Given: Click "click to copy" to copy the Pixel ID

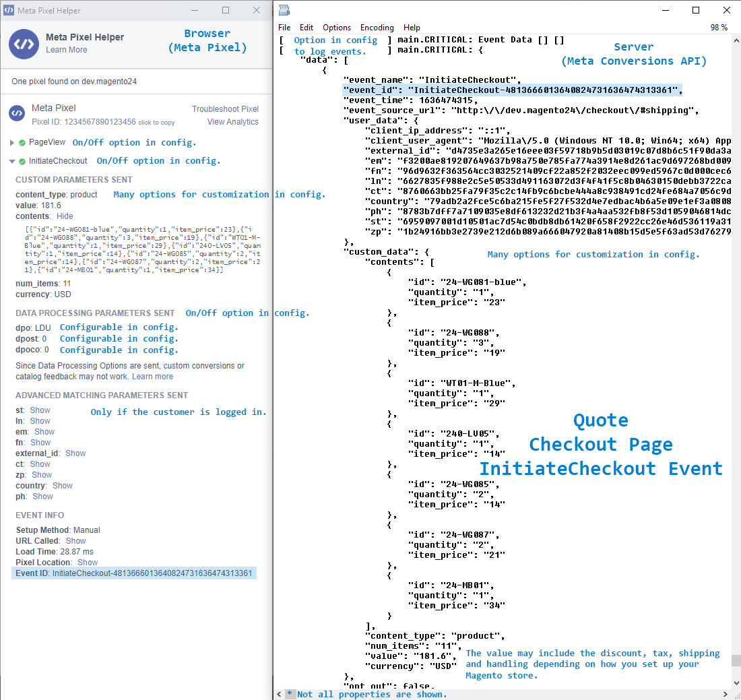Looking at the screenshot, I should coord(156,123).
